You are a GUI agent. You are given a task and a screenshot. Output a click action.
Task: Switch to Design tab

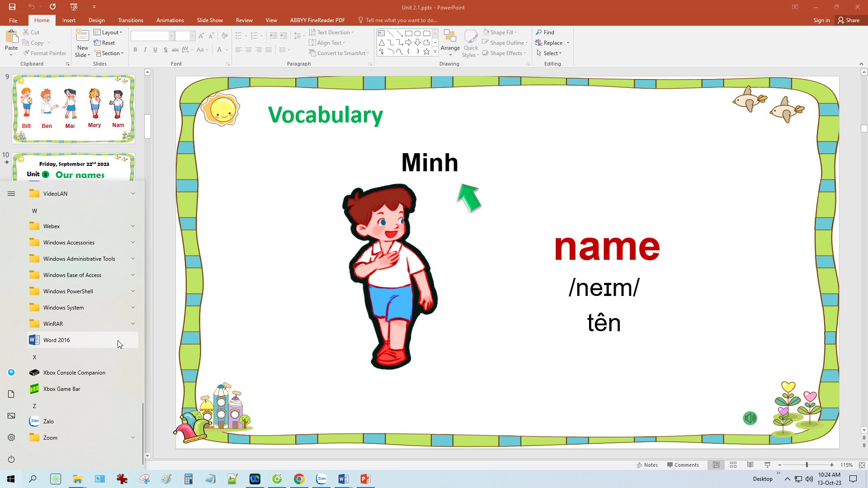click(x=96, y=20)
